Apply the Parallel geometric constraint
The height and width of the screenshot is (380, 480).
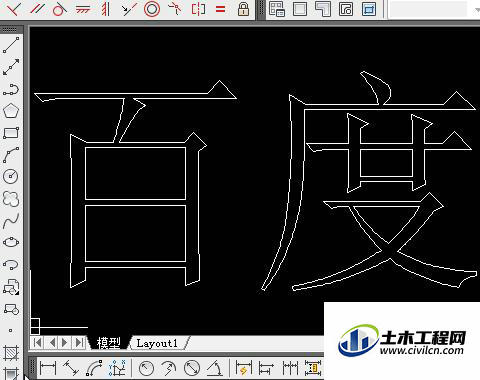click(37, 9)
